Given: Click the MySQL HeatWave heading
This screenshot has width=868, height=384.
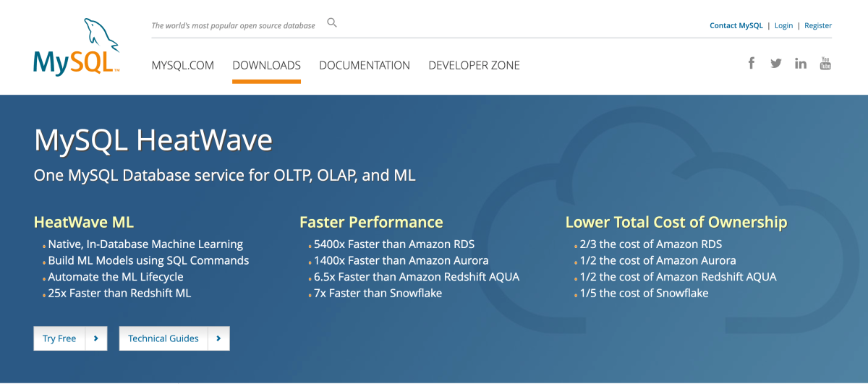Looking at the screenshot, I should [153, 140].
